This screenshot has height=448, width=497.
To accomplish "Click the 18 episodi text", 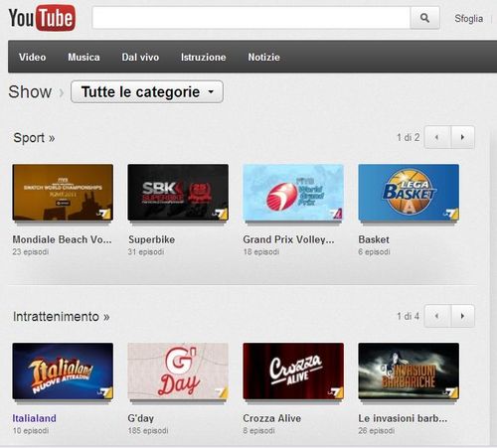I will (261, 252).
